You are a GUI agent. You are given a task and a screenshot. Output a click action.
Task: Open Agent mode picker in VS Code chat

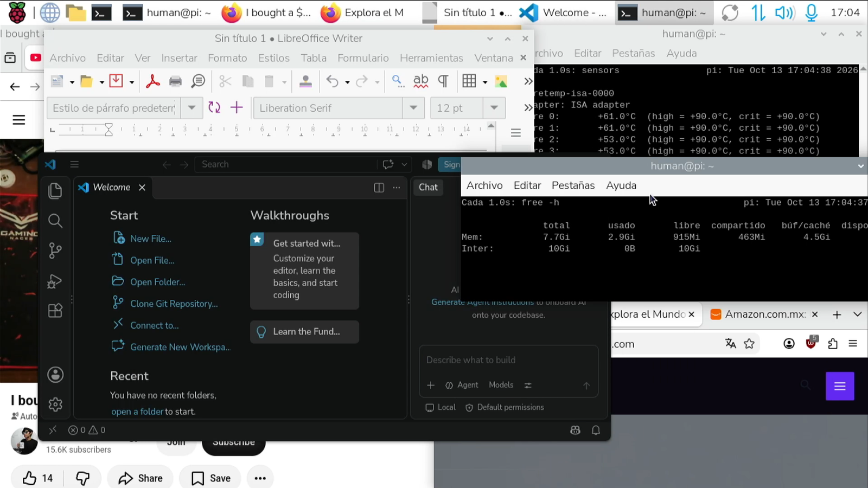462,385
